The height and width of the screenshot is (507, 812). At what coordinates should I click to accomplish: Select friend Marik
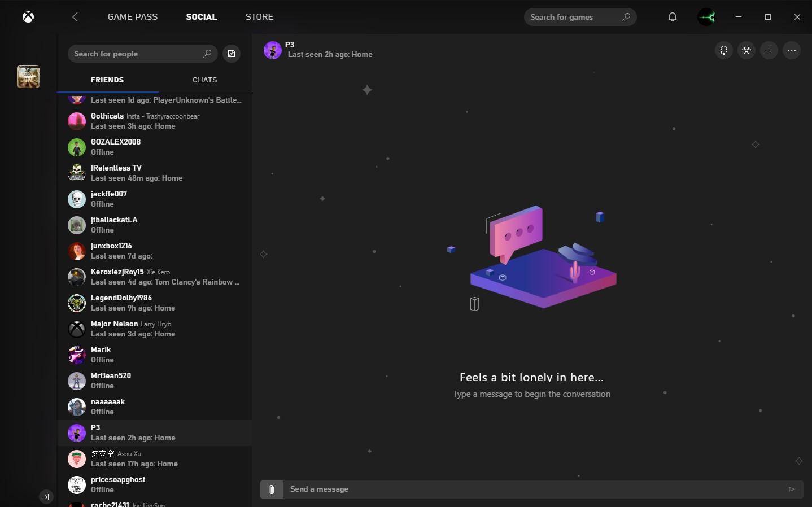pos(155,355)
